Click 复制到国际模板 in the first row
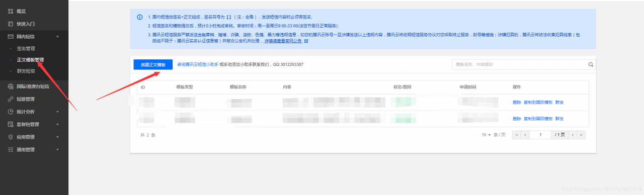The image size is (644, 195). (x=538, y=102)
